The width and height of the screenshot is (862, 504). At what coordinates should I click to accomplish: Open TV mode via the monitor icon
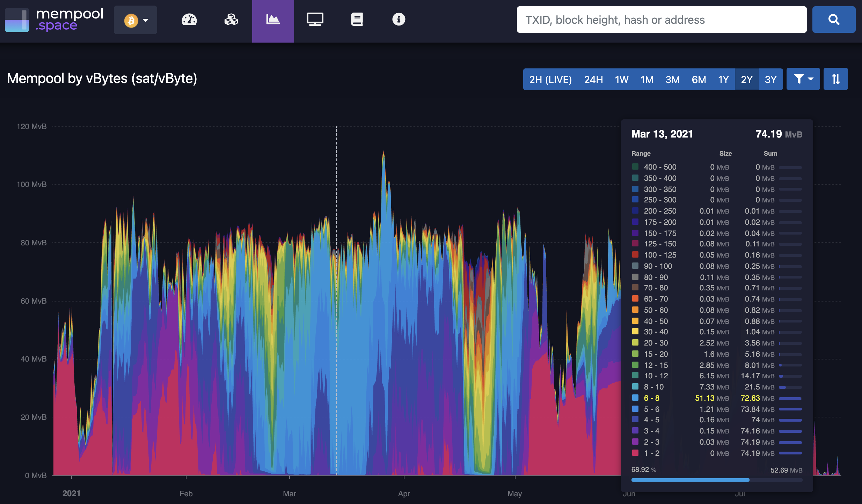pos(315,20)
